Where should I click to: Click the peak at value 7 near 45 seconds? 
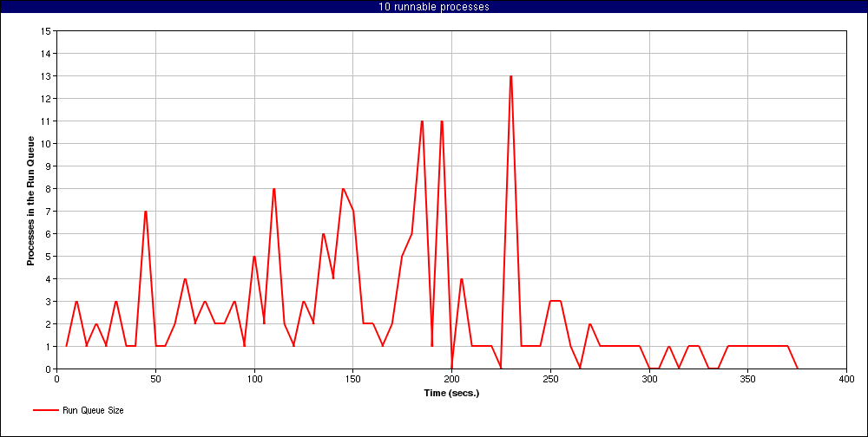coord(146,212)
